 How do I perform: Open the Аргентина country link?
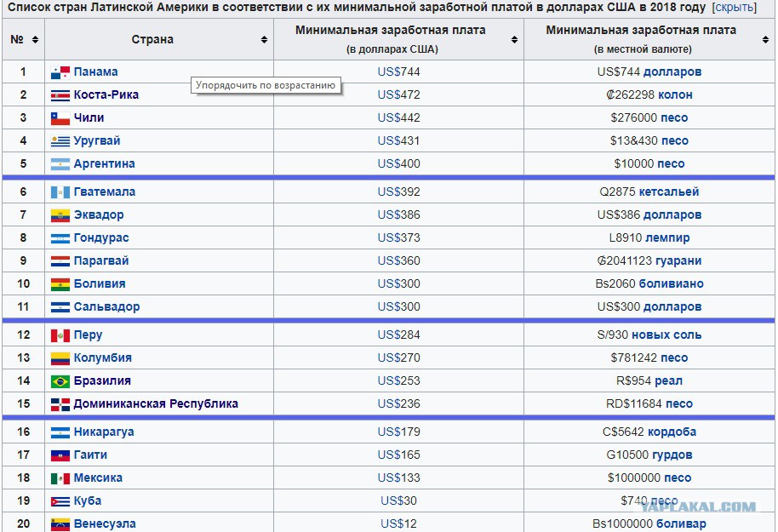tap(104, 163)
